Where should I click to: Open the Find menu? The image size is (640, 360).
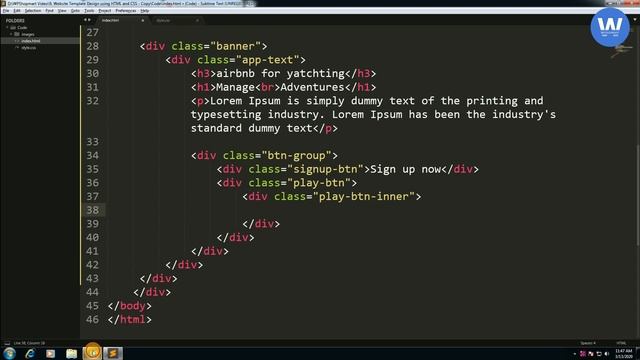click(49, 11)
